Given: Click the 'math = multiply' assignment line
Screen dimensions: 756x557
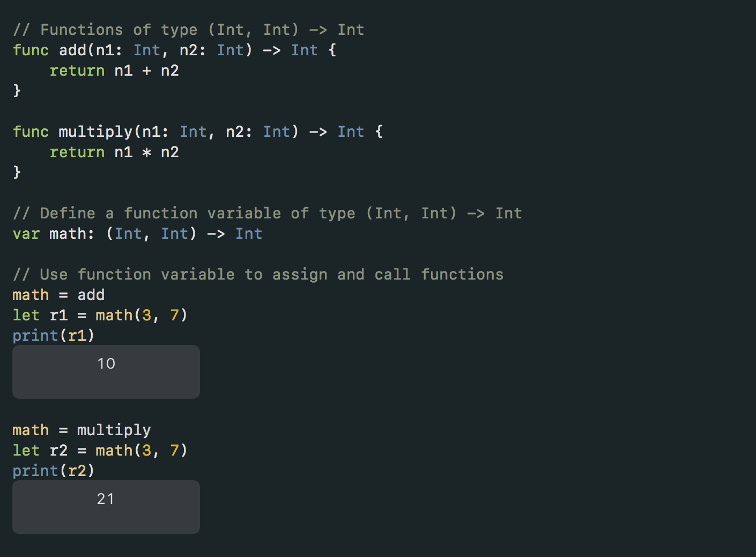Looking at the screenshot, I should point(81,430).
